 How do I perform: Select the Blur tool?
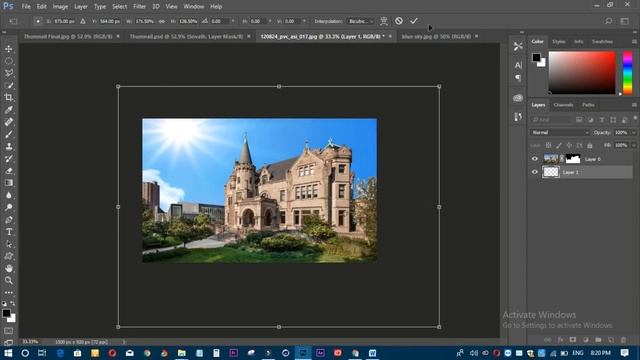pos(9,195)
